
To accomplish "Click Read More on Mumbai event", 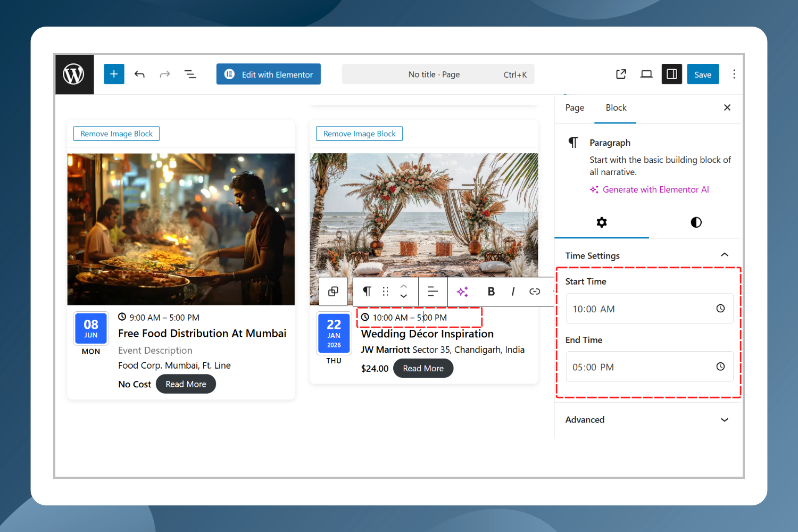I will click(186, 384).
